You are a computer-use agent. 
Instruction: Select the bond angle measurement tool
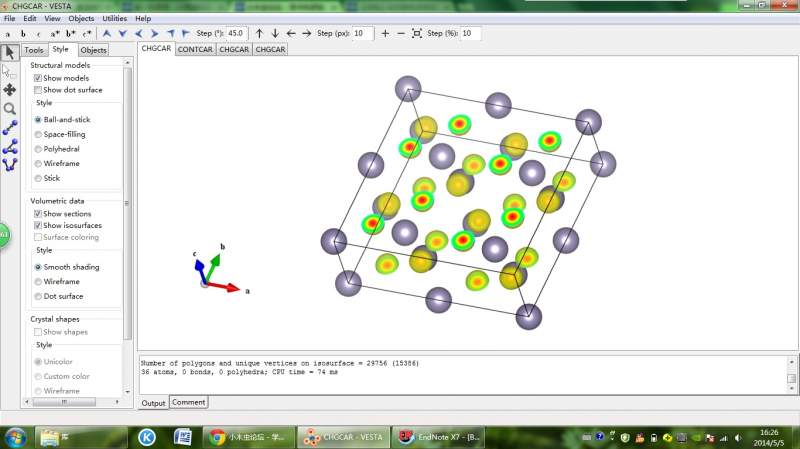pos(10,146)
